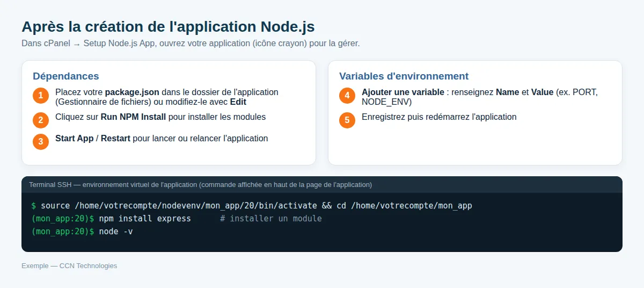Viewport: 644px width, 288px height.
Task: Click the orange step 2 badge
Action: (41, 120)
